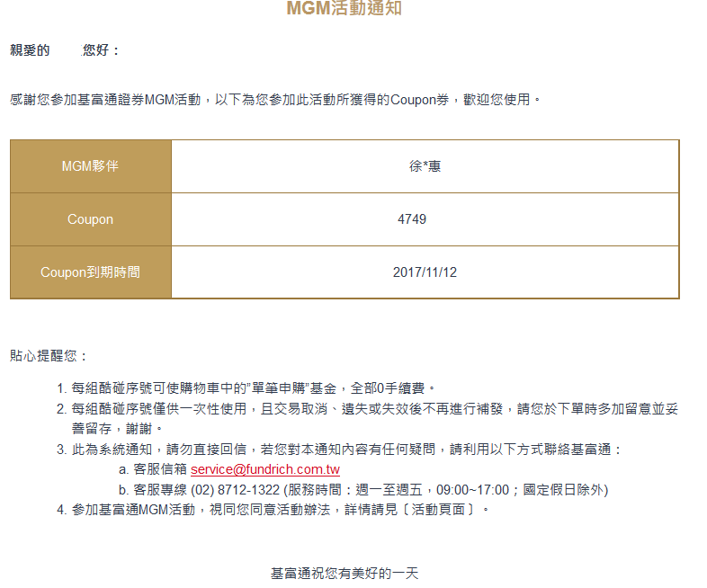Click the greeting text 親愛的
Screen dimensions: 707x588
pos(30,50)
